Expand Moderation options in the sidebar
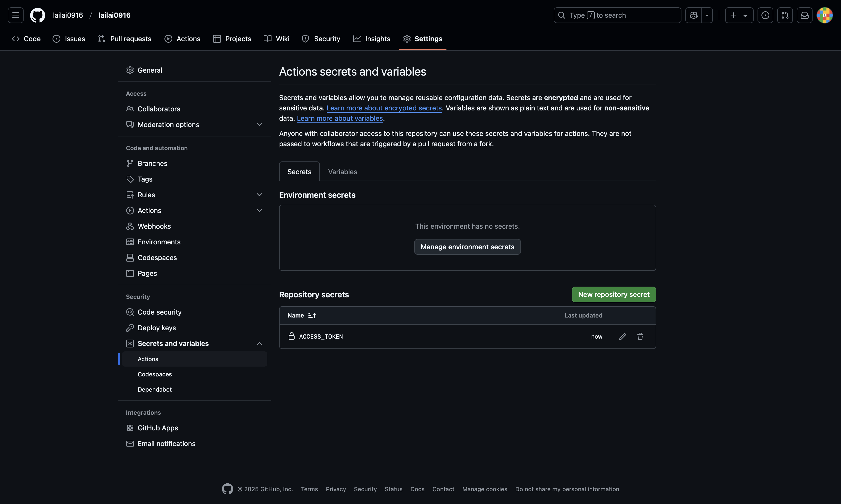The image size is (841, 504). [259, 125]
